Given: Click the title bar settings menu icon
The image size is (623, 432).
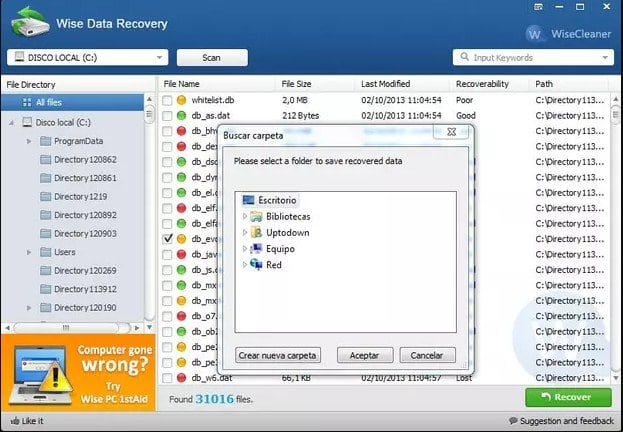Looking at the screenshot, I should click(x=538, y=7).
